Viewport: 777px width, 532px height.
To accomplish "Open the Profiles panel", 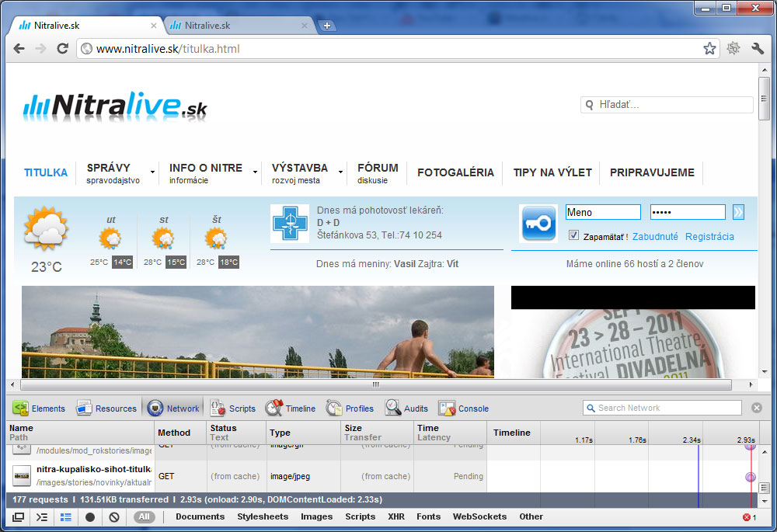I will coord(350,409).
